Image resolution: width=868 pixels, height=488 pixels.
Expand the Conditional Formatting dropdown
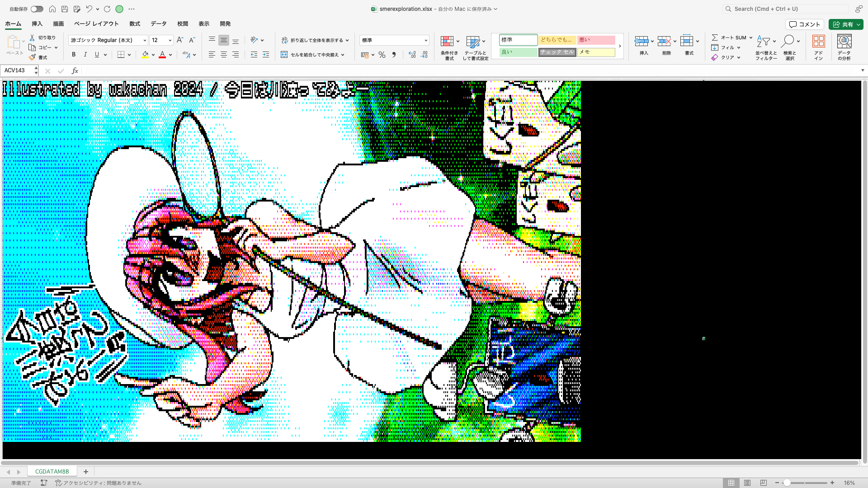[458, 41]
